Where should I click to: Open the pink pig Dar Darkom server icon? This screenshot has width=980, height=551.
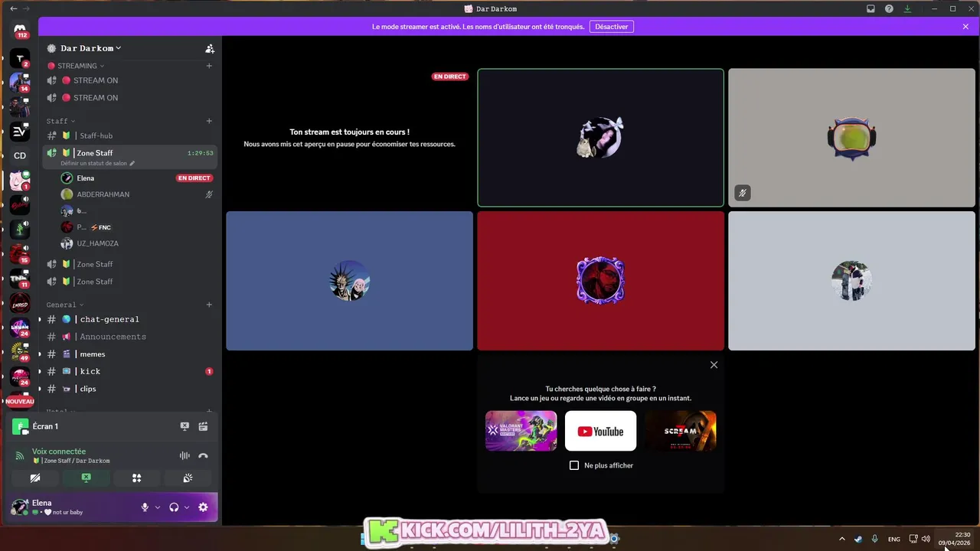pos(20,181)
